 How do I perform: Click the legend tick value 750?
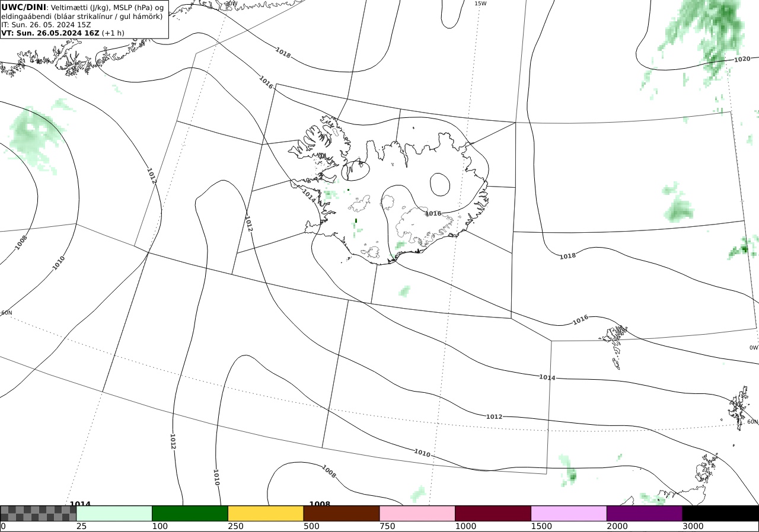[387, 526]
